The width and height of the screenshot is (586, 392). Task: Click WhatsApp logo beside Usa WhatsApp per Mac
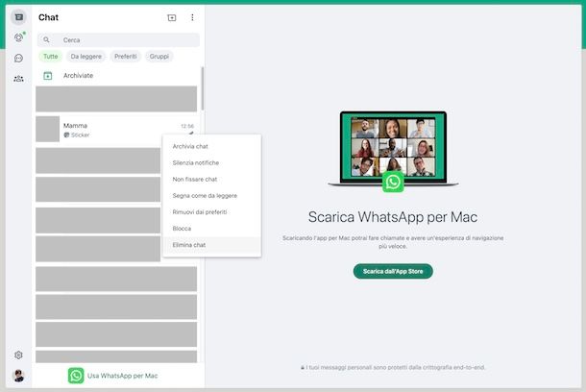click(76, 376)
